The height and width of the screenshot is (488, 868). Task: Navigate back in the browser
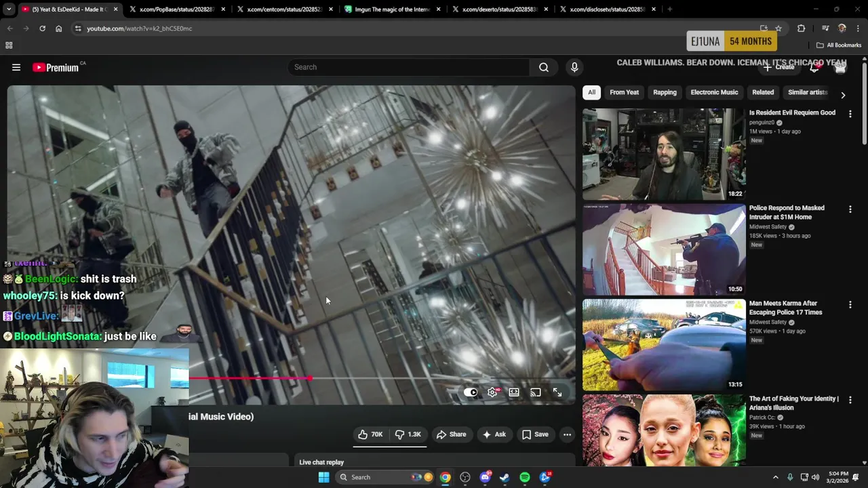click(x=9, y=28)
